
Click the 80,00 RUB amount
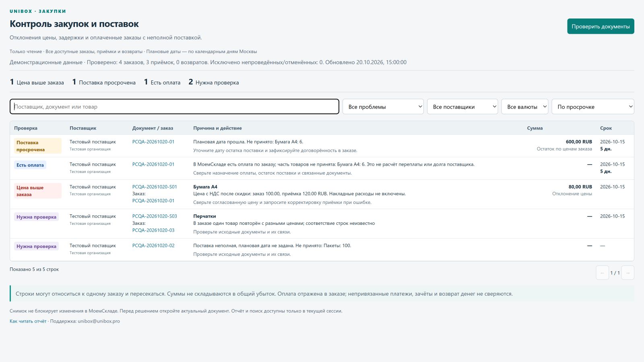pyautogui.click(x=580, y=187)
